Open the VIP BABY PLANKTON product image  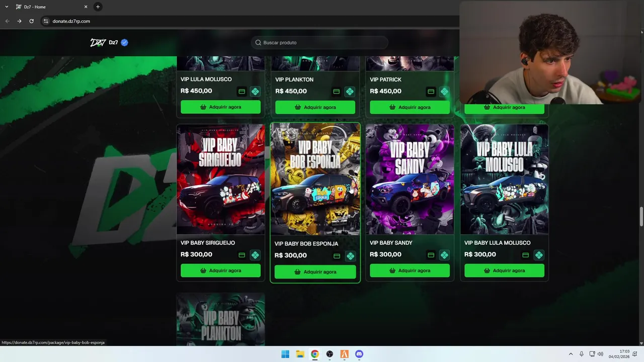(x=220, y=319)
